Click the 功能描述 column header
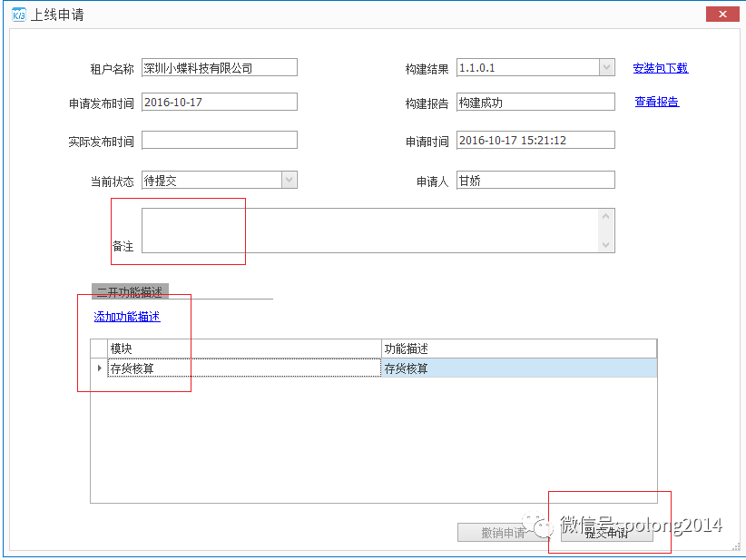 518,349
